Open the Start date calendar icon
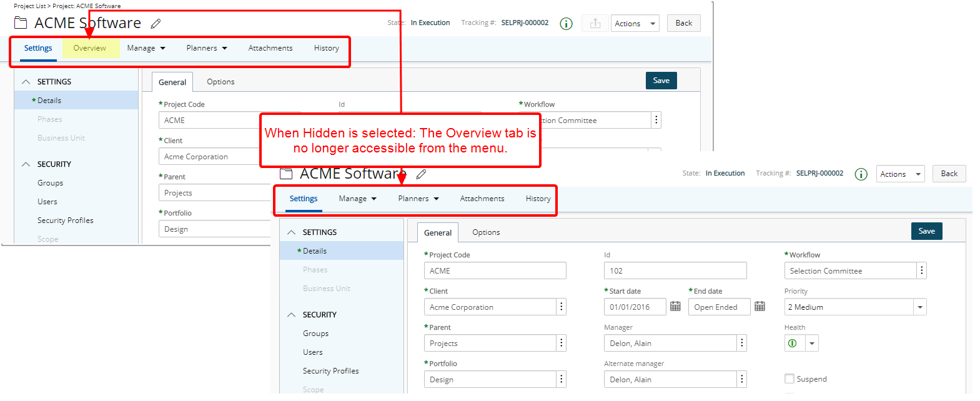 point(675,306)
